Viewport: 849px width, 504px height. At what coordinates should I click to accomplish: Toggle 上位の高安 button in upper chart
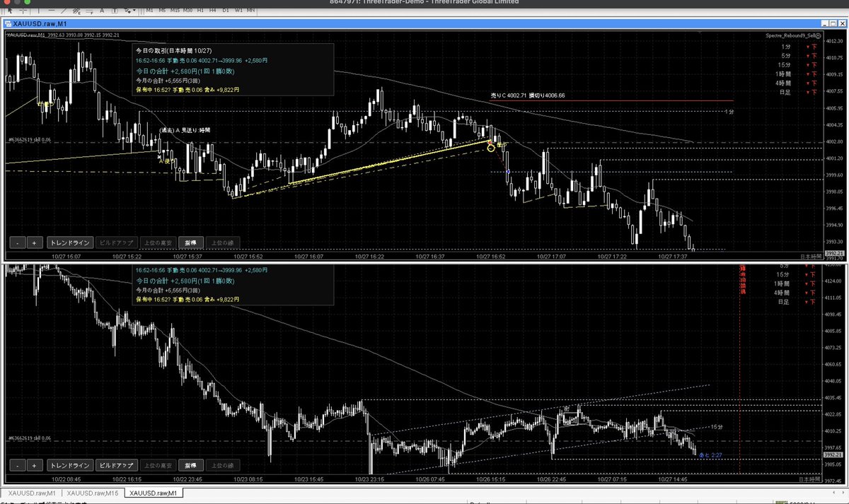pyautogui.click(x=157, y=242)
